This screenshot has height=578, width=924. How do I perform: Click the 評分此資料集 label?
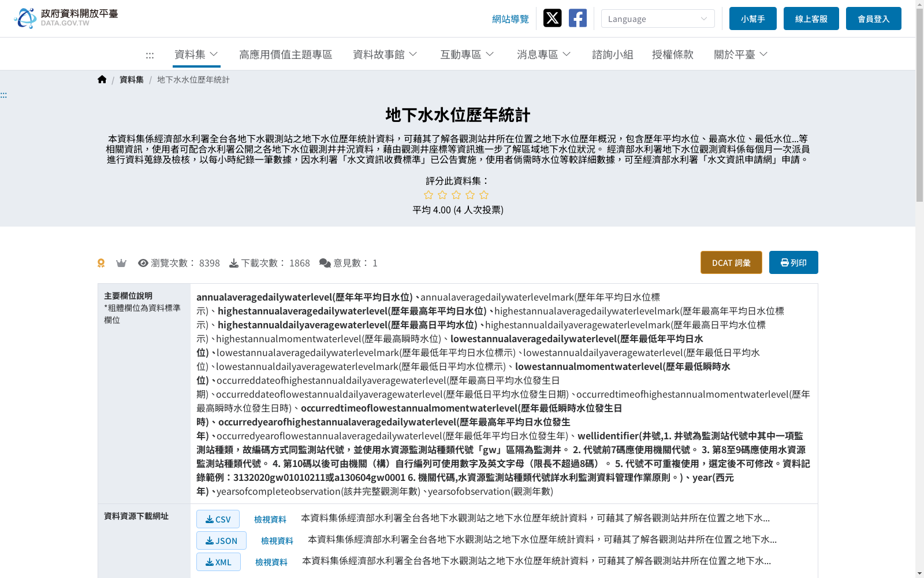458,181
